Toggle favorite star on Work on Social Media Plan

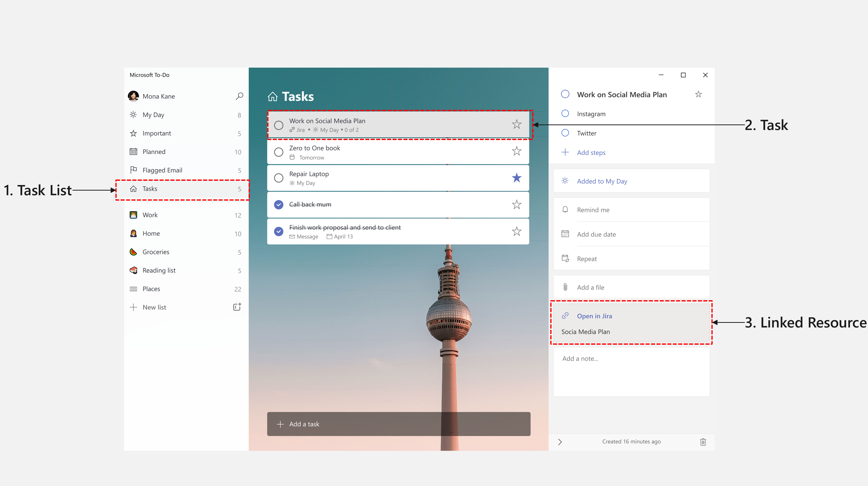click(x=516, y=124)
